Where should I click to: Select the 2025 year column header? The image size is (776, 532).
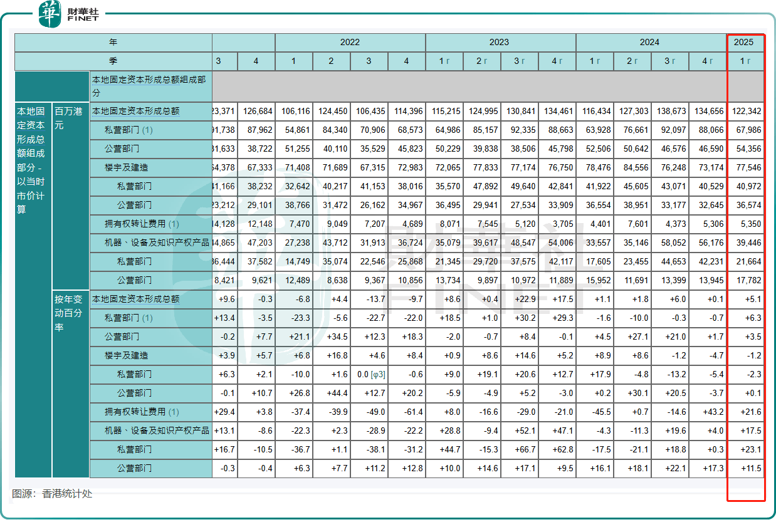coord(744,43)
